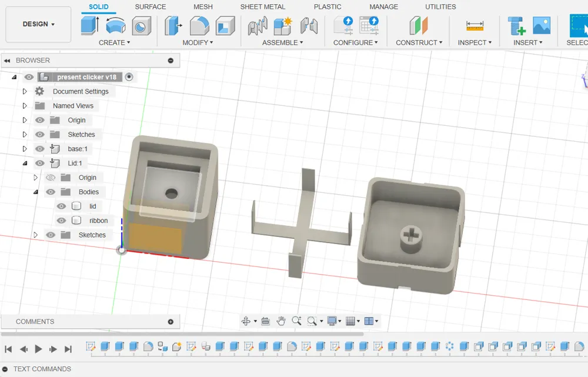Click the configuration table icon
The image size is (588, 377).
[x=369, y=25]
